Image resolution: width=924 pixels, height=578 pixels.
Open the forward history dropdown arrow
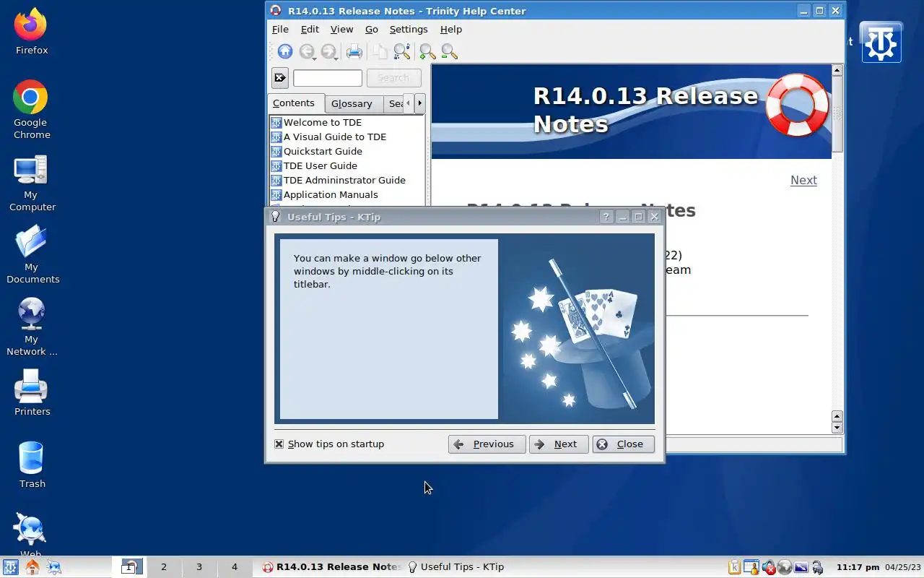(336, 58)
